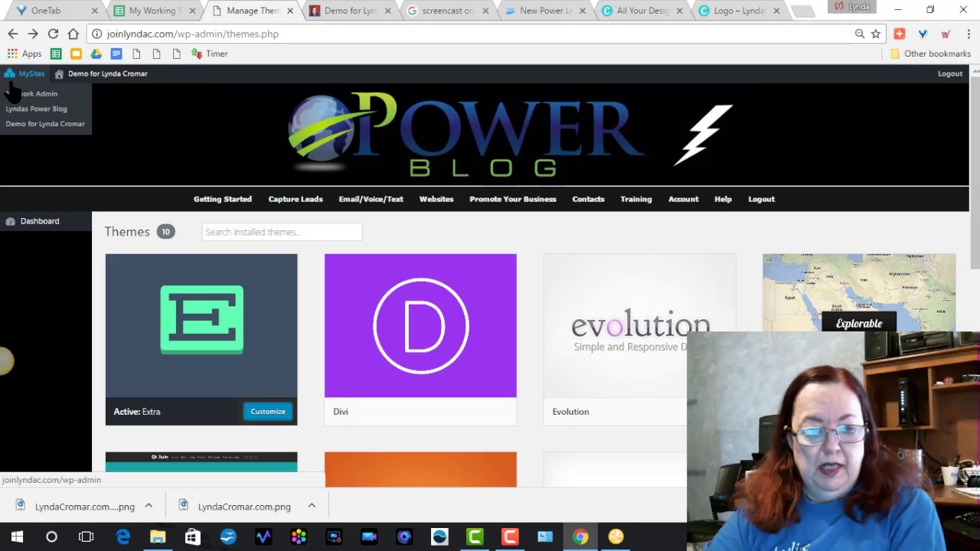
Task: Click Demo for Lynda Cromar in admin bar
Action: tap(101, 73)
